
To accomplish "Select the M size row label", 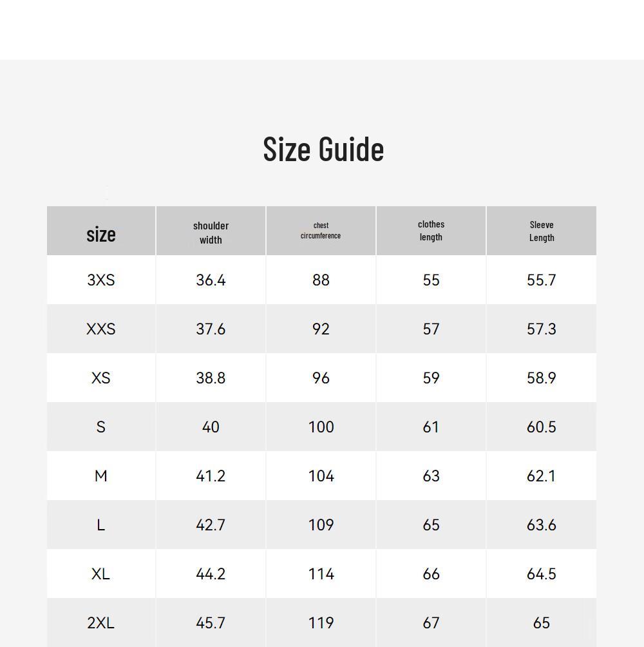I will click(x=101, y=476).
